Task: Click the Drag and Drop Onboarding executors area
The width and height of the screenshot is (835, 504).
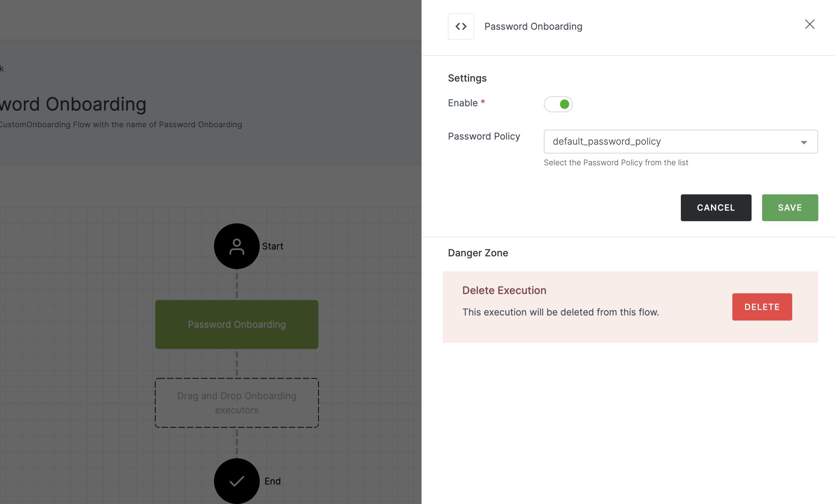Action: (237, 402)
